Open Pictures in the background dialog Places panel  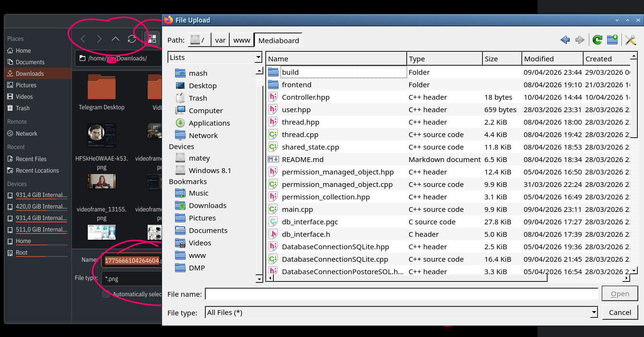pos(37,85)
